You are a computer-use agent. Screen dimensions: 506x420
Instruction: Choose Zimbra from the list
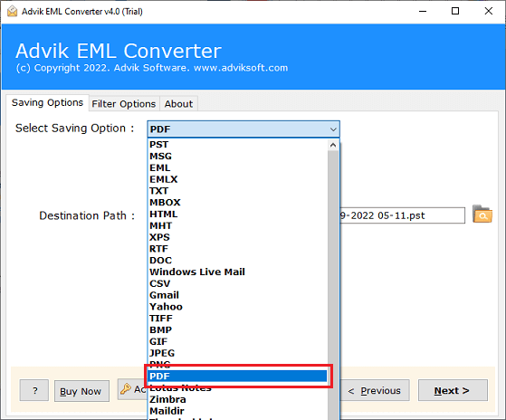(x=237, y=399)
